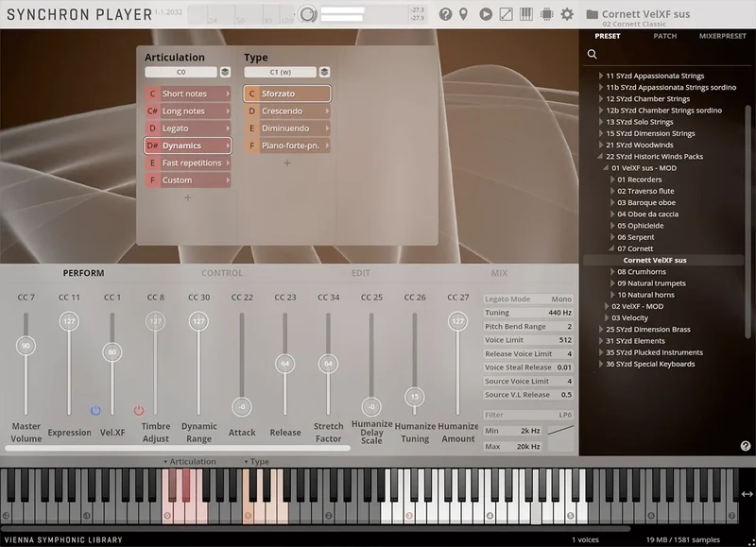Toggle Legato Mode Mono setting
The image size is (756, 547).
point(528,299)
